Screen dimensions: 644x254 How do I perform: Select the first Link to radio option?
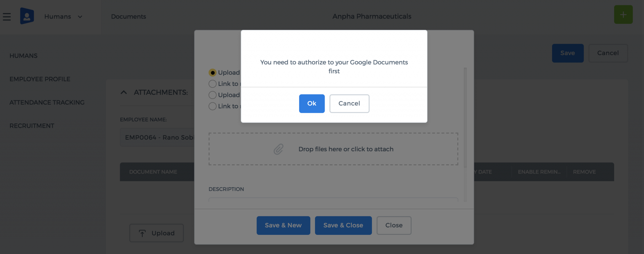pos(212,84)
